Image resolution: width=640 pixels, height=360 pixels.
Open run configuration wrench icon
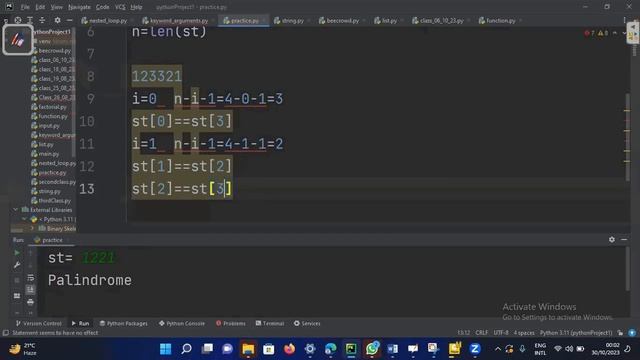(17, 265)
